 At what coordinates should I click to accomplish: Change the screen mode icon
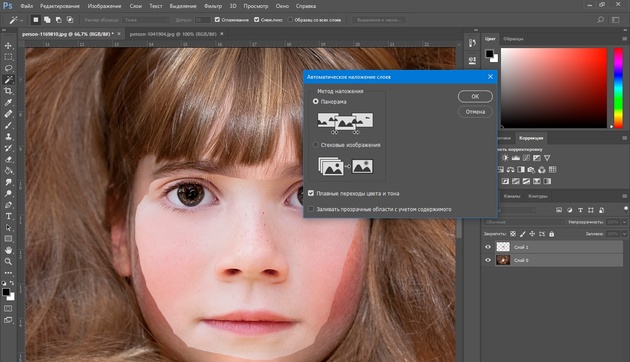[x=8, y=320]
